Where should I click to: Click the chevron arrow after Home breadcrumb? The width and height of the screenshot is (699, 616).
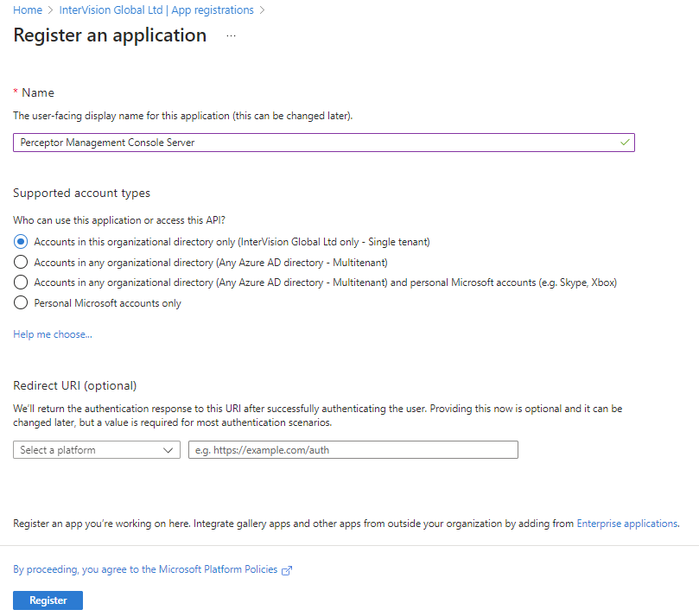point(50,10)
